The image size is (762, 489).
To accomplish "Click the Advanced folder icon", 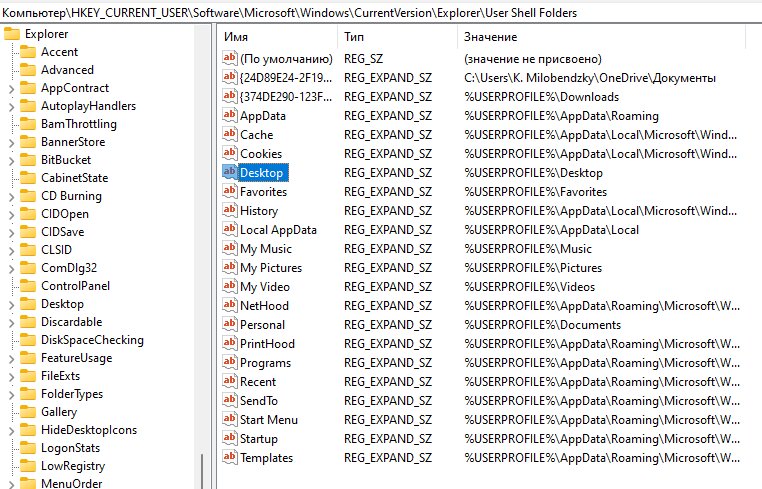I will tap(28, 70).
